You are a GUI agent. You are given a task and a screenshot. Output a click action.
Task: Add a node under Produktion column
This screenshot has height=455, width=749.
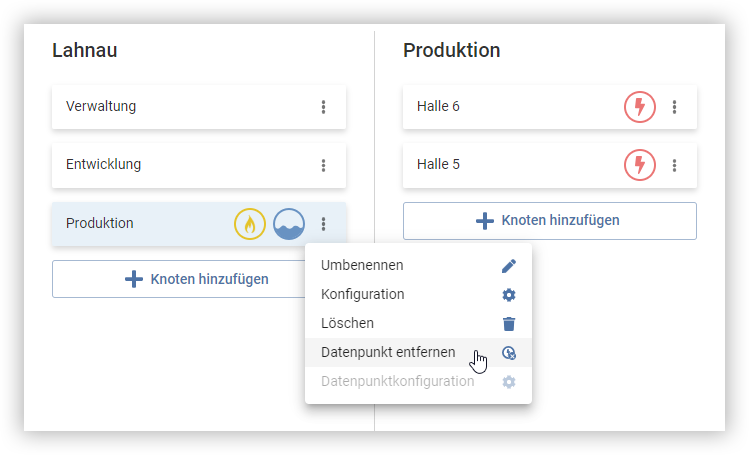[550, 221]
